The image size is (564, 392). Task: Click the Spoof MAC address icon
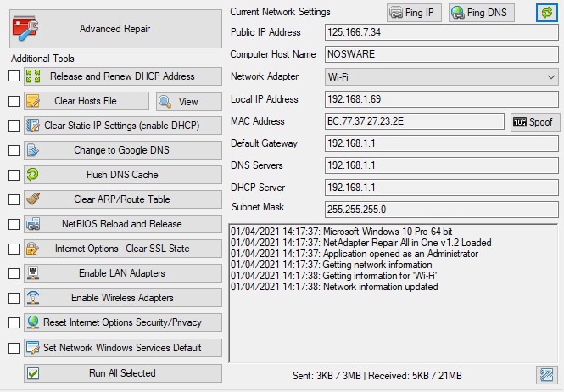520,122
